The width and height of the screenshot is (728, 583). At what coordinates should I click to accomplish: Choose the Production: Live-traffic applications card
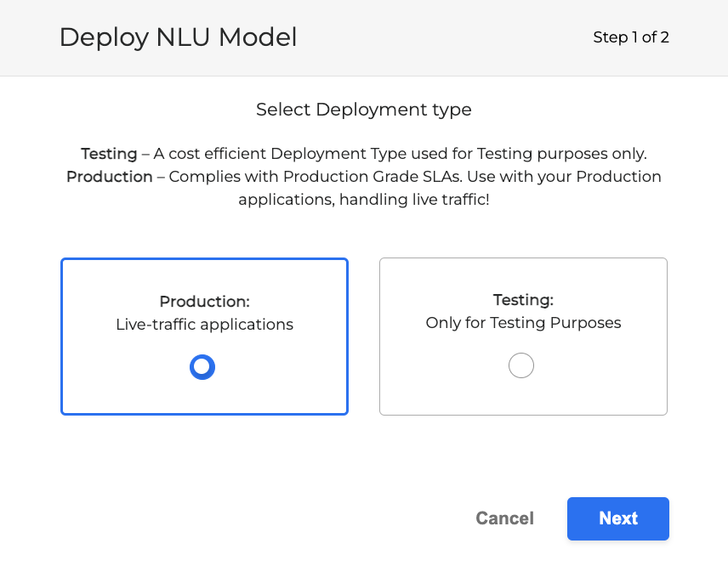(x=204, y=336)
